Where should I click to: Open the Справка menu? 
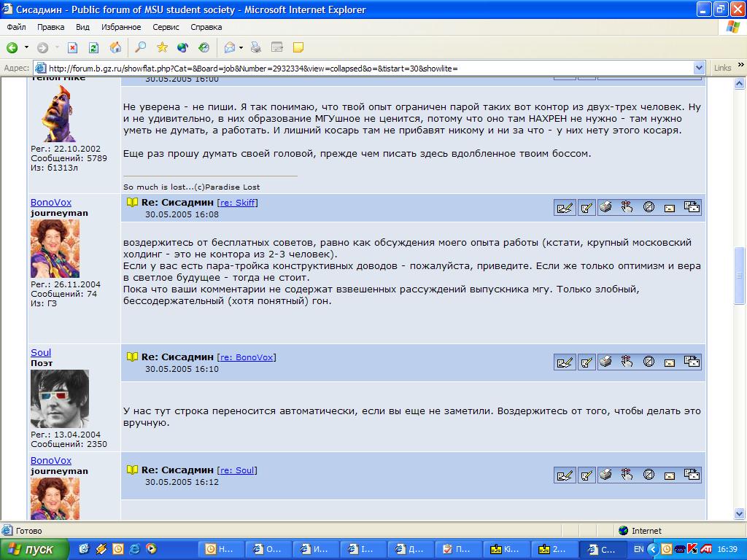(206, 27)
